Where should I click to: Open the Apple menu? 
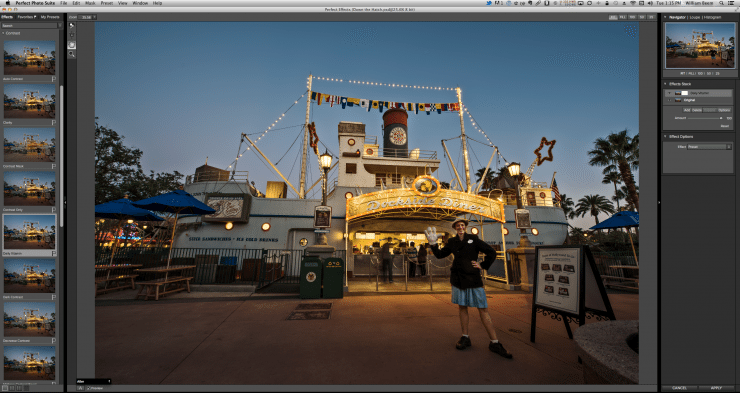[8, 3]
